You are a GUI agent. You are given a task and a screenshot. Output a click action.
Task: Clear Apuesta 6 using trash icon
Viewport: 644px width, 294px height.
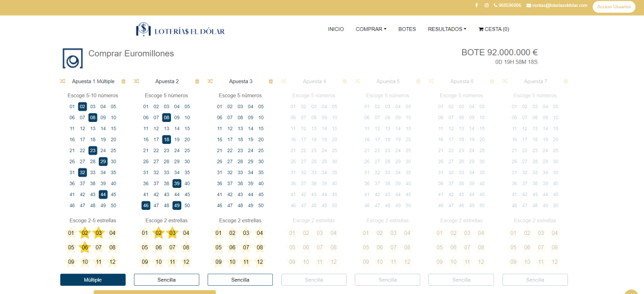click(492, 81)
